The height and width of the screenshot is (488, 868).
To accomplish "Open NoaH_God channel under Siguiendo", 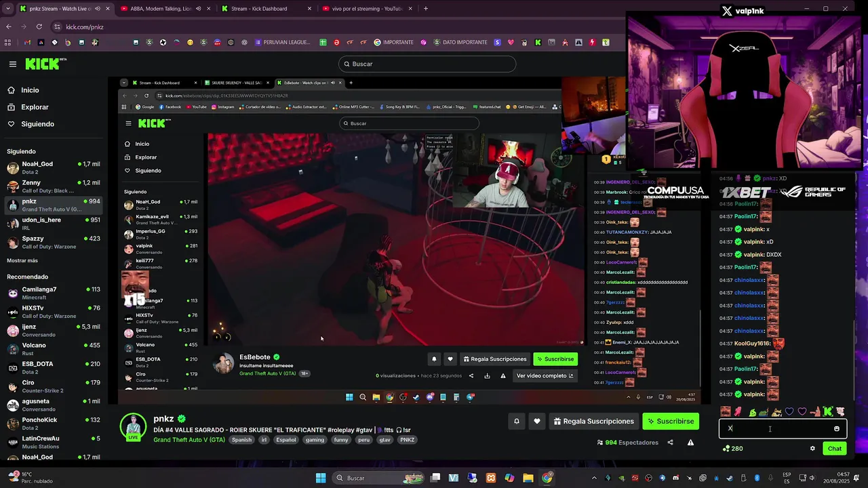I will (x=54, y=167).
